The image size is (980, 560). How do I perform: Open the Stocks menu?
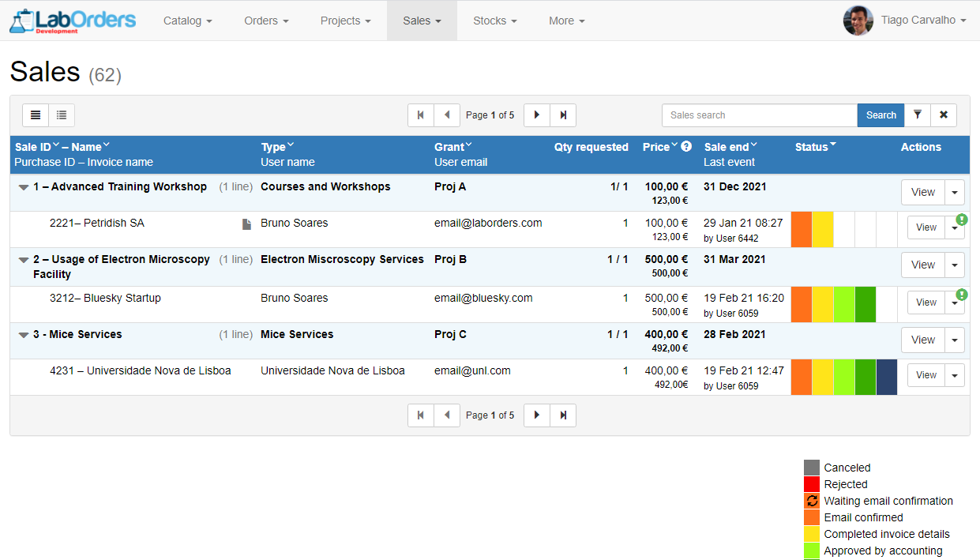click(x=495, y=21)
